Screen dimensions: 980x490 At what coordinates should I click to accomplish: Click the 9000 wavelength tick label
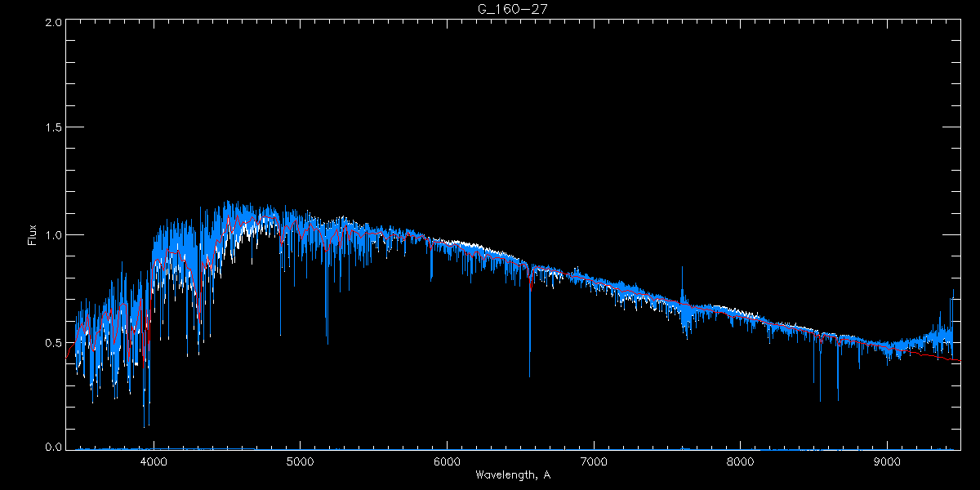[888, 460]
